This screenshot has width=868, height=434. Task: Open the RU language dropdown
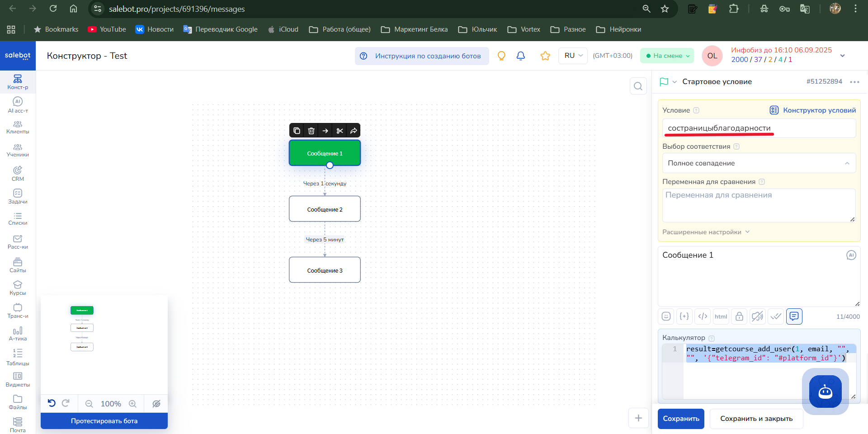point(573,56)
